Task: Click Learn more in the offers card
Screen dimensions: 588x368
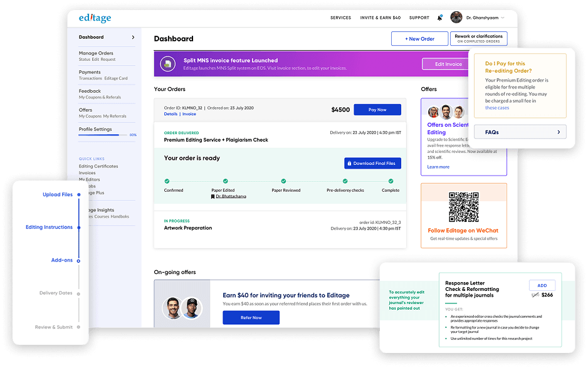Action: (438, 167)
